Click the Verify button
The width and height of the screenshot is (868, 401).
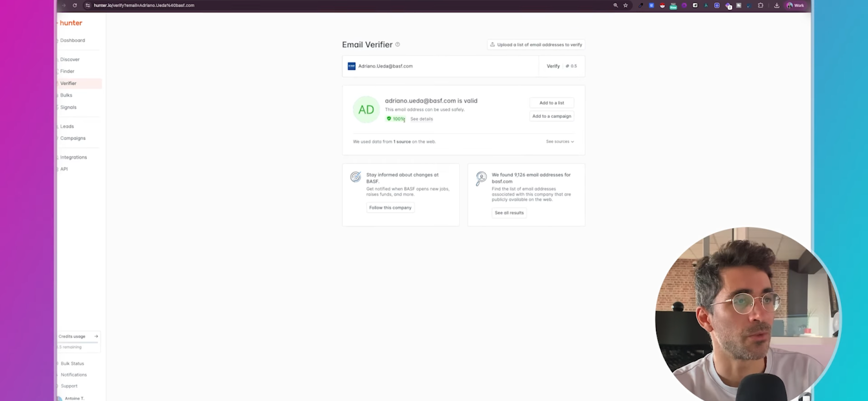coord(553,66)
